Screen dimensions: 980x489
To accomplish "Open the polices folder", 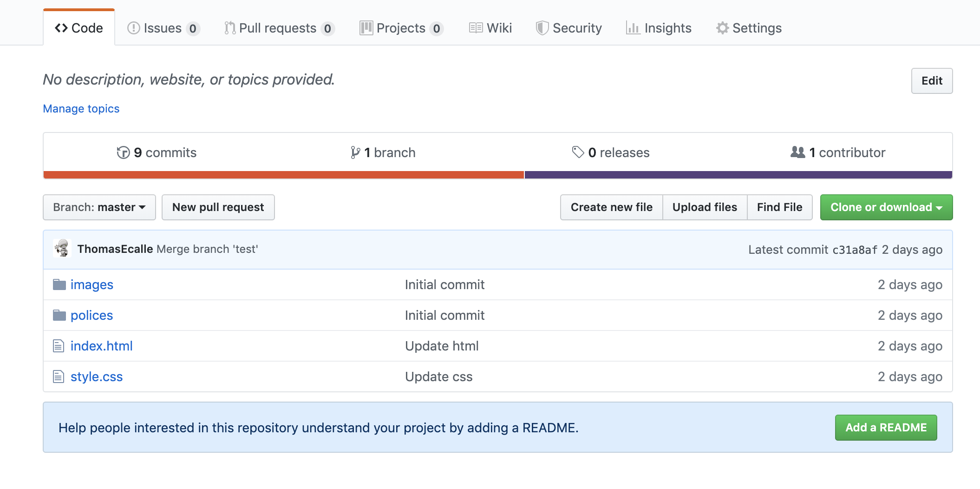I will pyautogui.click(x=92, y=315).
